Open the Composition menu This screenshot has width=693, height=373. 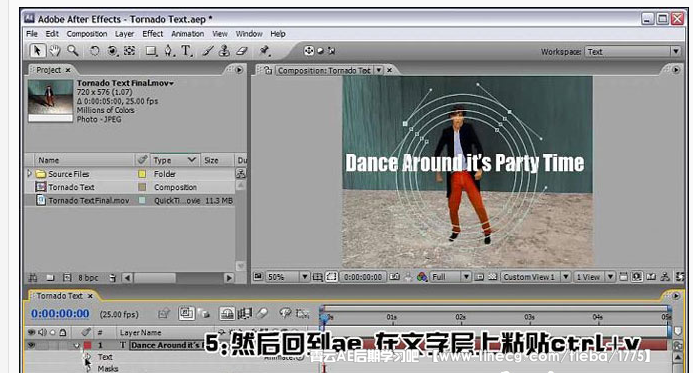coord(87,34)
